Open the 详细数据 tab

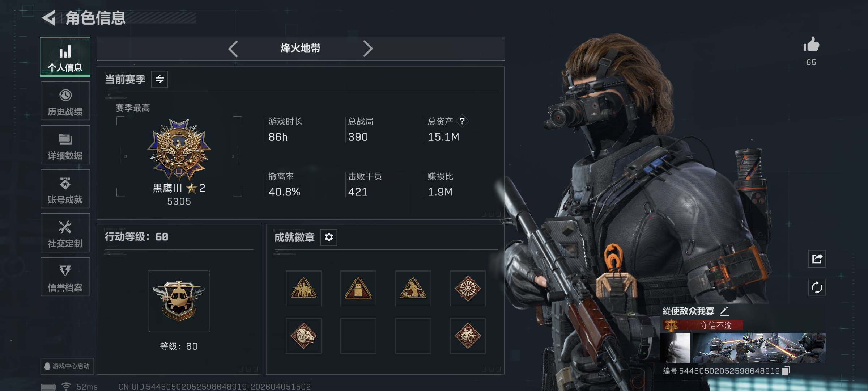65,145
